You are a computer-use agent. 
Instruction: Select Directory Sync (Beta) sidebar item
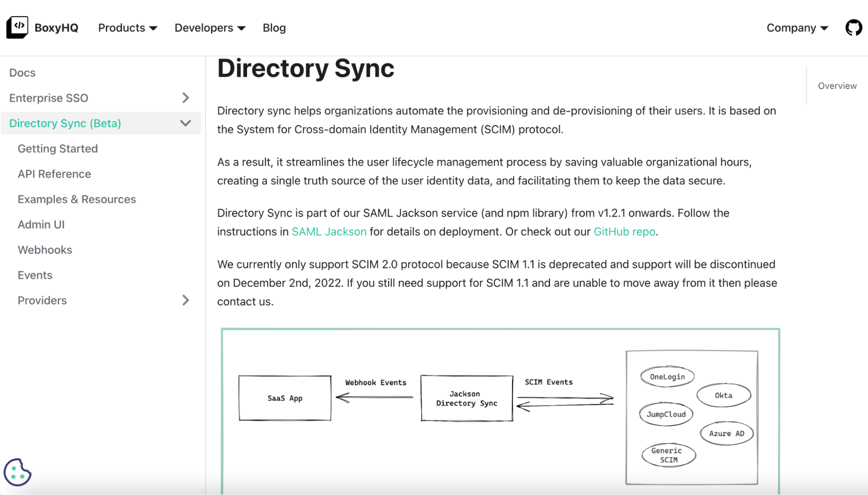(x=65, y=123)
